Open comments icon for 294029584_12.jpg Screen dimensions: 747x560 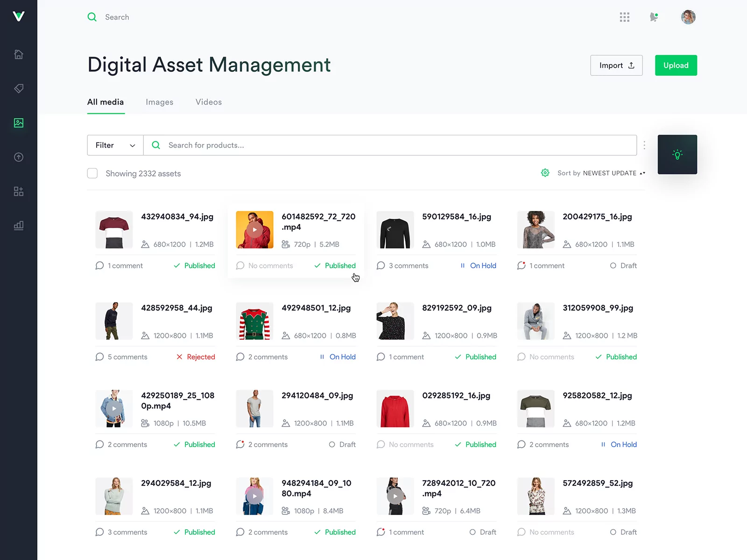pyautogui.click(x=99, y=532)
